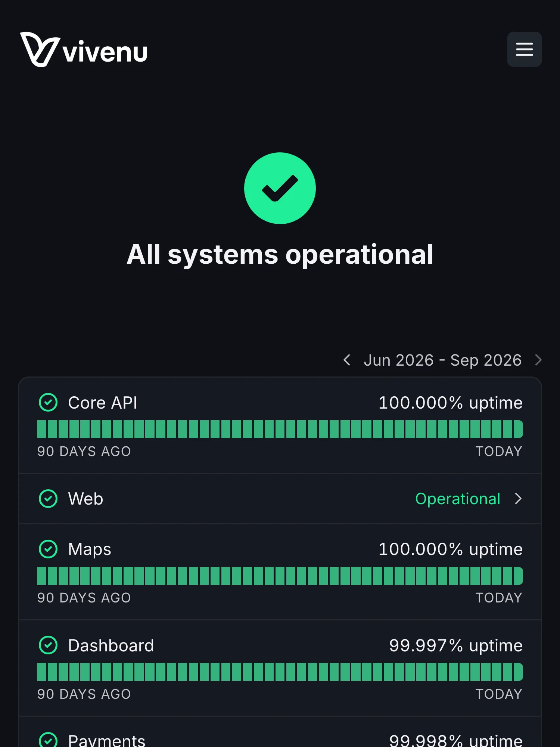Click the Dashboard label

click(x=111, y=646)
